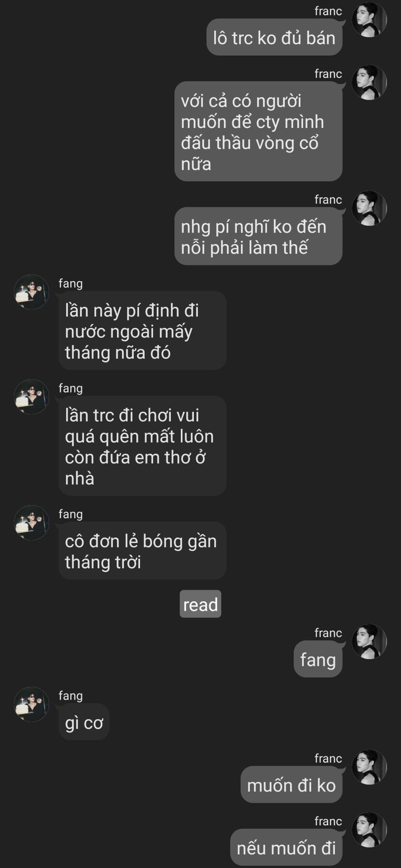Click the "fang" sender name above "gì cơ"

(71, 695)
